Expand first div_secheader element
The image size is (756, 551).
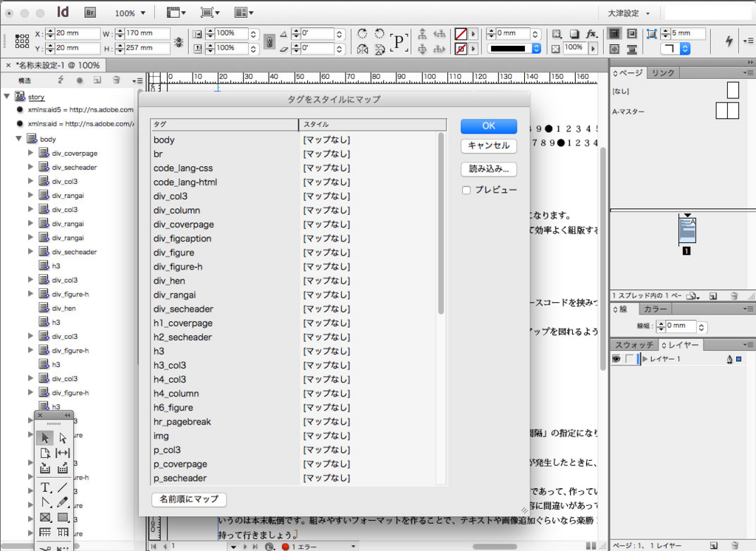tap(30, 166)
